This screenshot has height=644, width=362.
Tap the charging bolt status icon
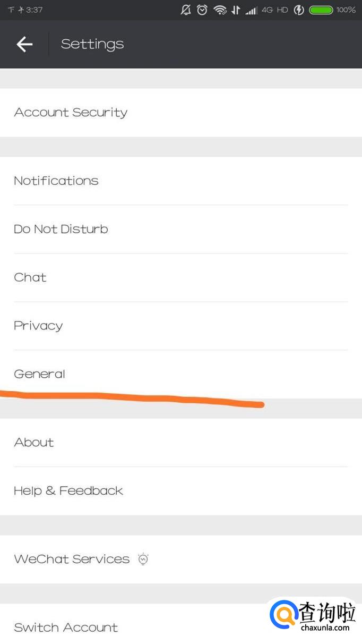(299, 10)
